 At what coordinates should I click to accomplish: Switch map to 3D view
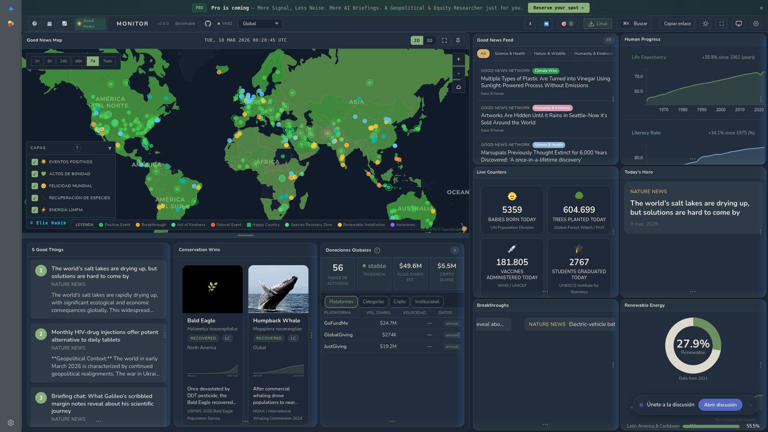tap(430, 40)
